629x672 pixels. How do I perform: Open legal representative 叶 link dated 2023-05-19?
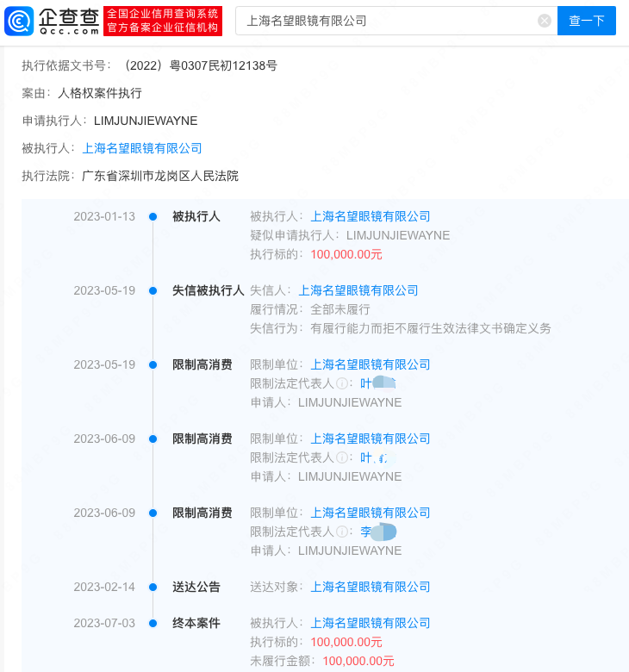[377, 383]
